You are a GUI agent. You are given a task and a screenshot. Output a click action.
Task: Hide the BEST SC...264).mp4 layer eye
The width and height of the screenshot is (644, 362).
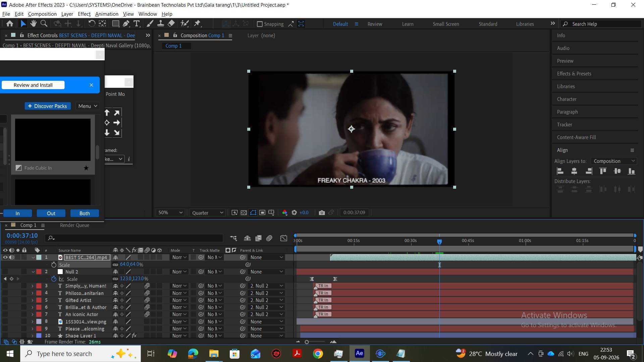tap(5, 257)
